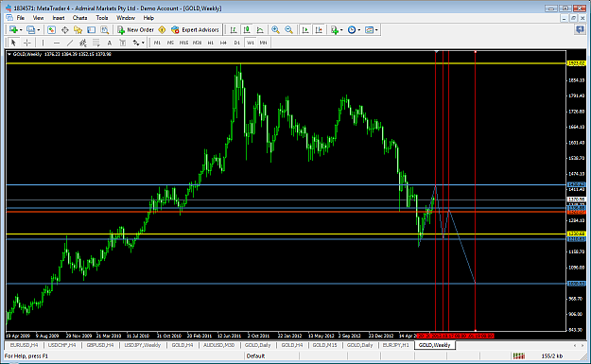
Task: Open the Data Window icon
Action: point(65,29)
